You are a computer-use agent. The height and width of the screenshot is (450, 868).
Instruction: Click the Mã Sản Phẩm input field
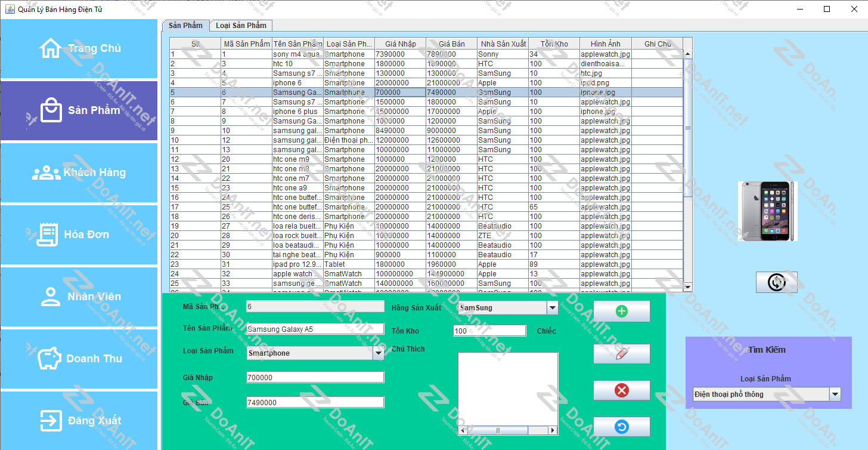click(x=315, y=306)
